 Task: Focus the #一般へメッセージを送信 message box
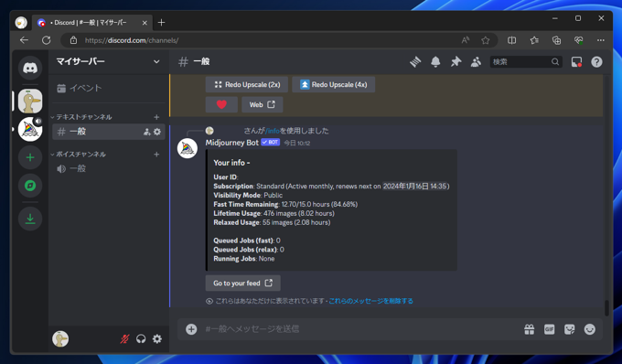[361, 329]
